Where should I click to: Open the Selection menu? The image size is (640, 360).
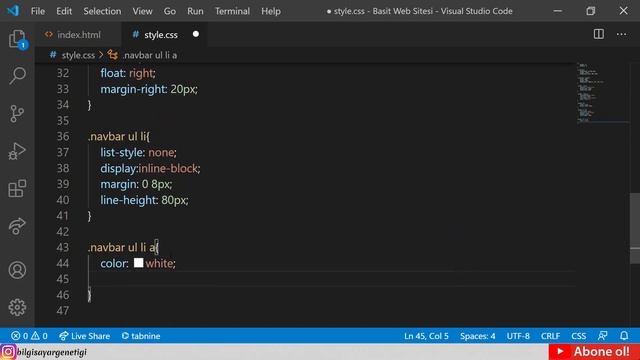coord(102,11)
